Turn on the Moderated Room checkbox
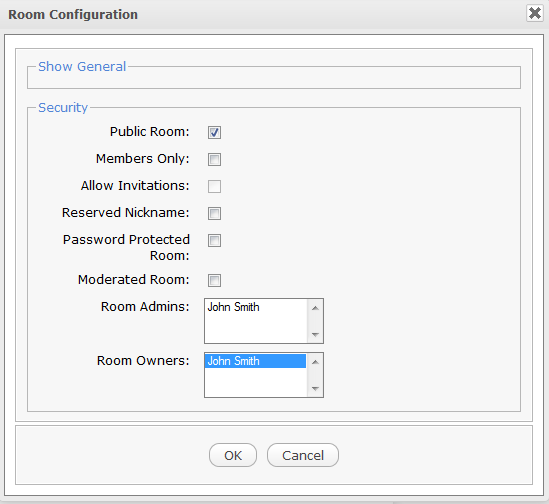Viewport: 549px width, 504px height. tap(214, 280)
